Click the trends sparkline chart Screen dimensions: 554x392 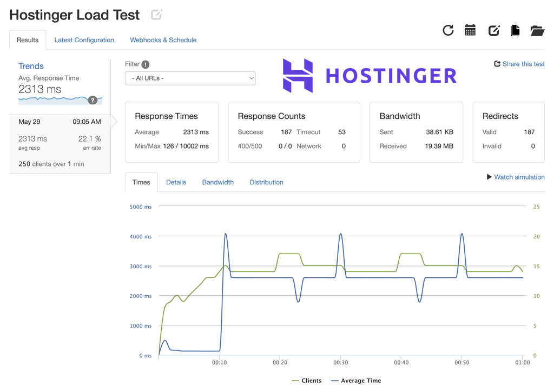point(60,100)
